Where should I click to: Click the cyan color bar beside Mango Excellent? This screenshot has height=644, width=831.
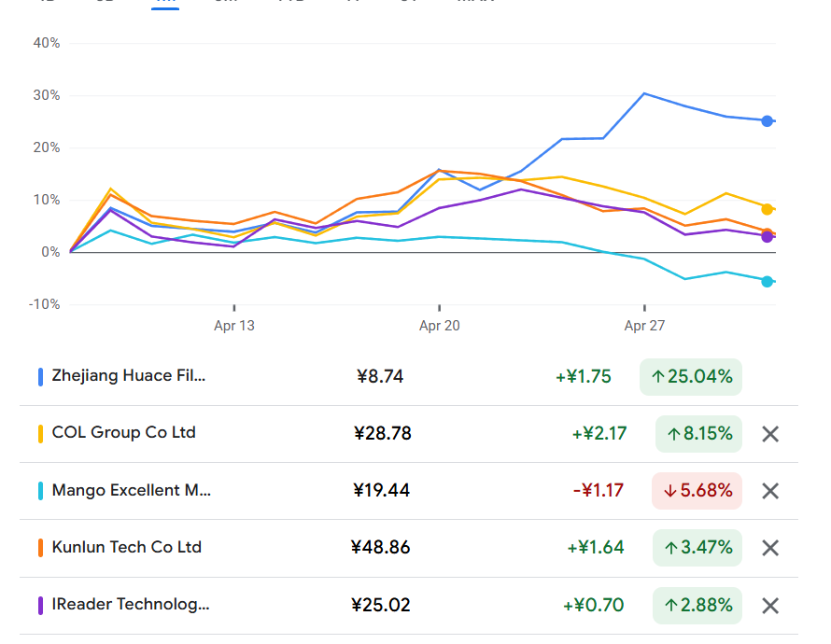pos(40,491)
